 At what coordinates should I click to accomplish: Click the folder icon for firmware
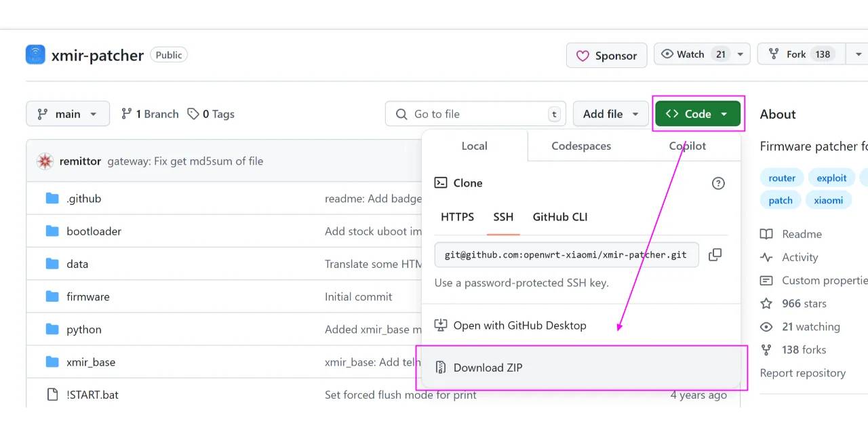(x=52, y=296)
